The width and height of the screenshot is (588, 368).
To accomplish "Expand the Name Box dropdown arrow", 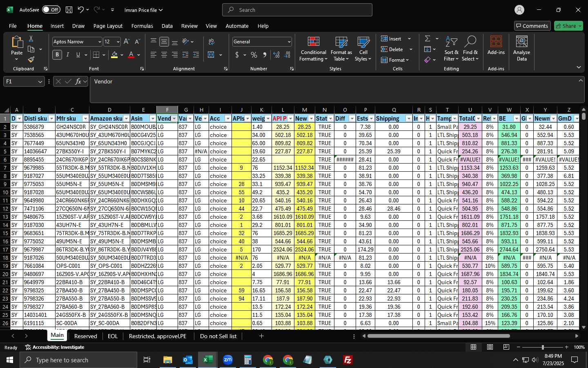I will (x=40, y=82).
